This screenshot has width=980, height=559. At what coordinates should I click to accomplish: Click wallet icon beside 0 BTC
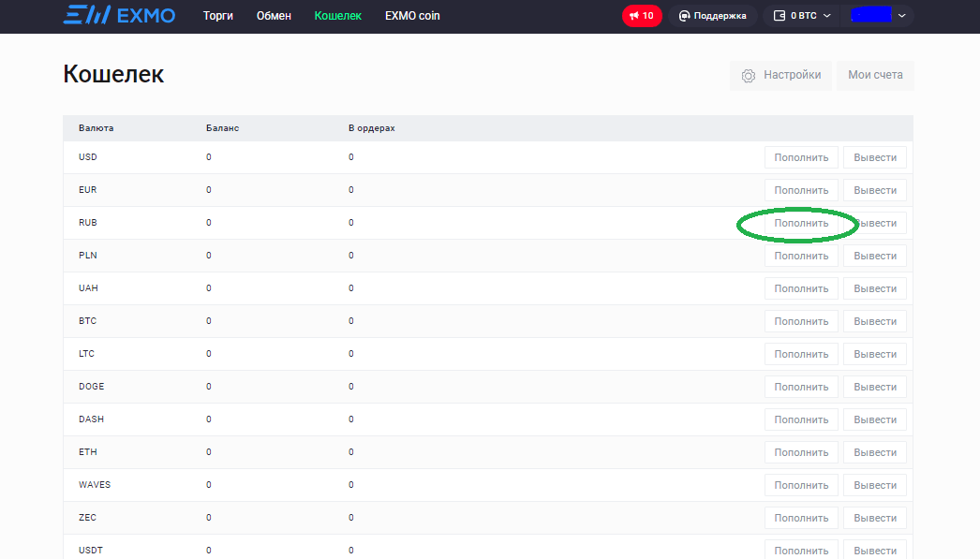pos(780,16)
